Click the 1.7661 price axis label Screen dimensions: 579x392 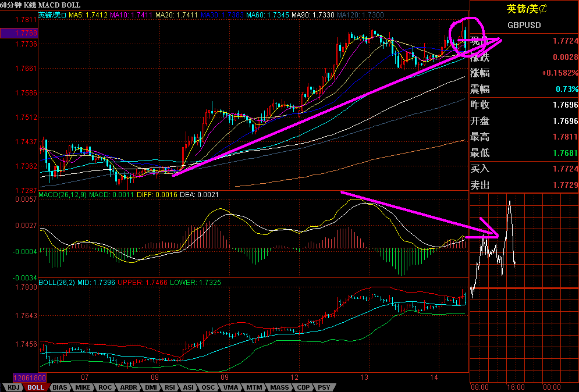[x=26, y=68]
